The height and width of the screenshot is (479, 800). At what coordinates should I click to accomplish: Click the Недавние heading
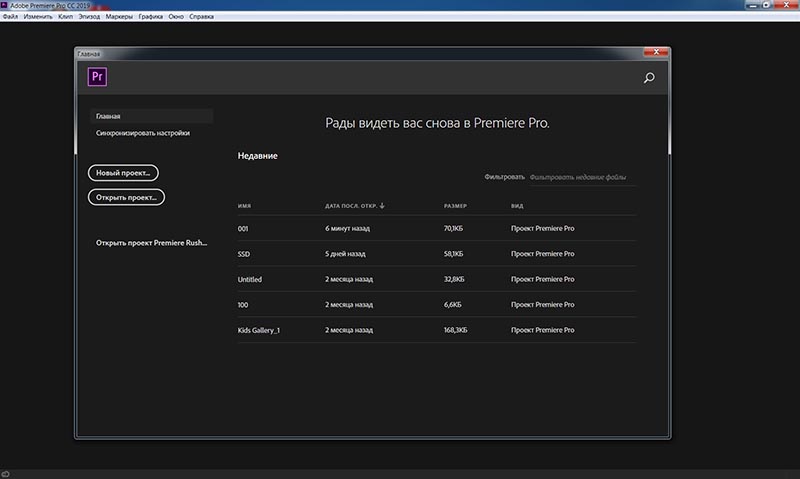click(258, 156)
